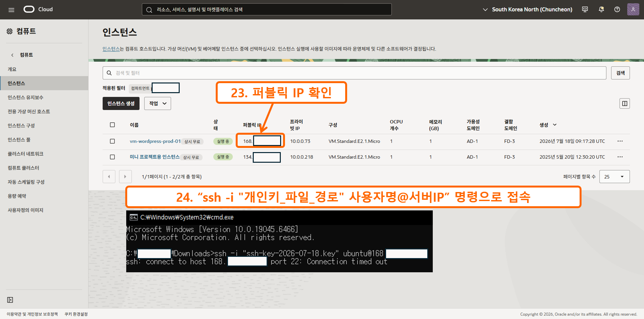Click the 인스턴스 생성 button

(121, 103)
